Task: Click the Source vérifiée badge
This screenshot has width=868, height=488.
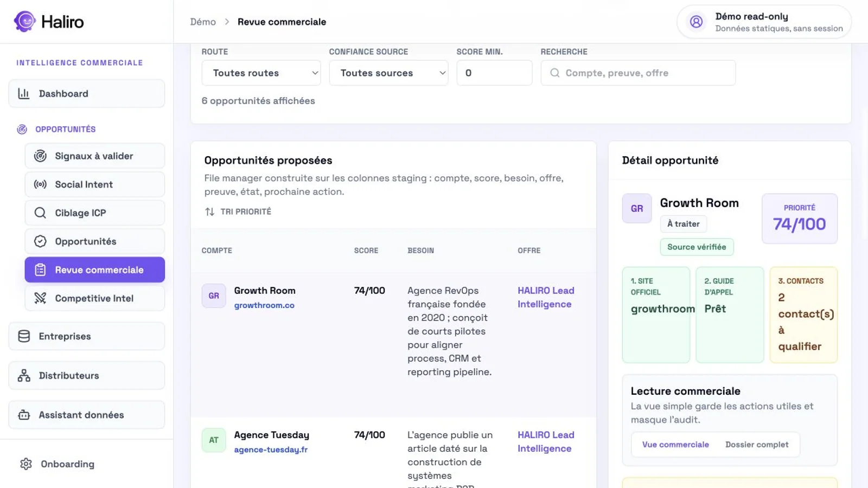Action: [x=697, y=247]
